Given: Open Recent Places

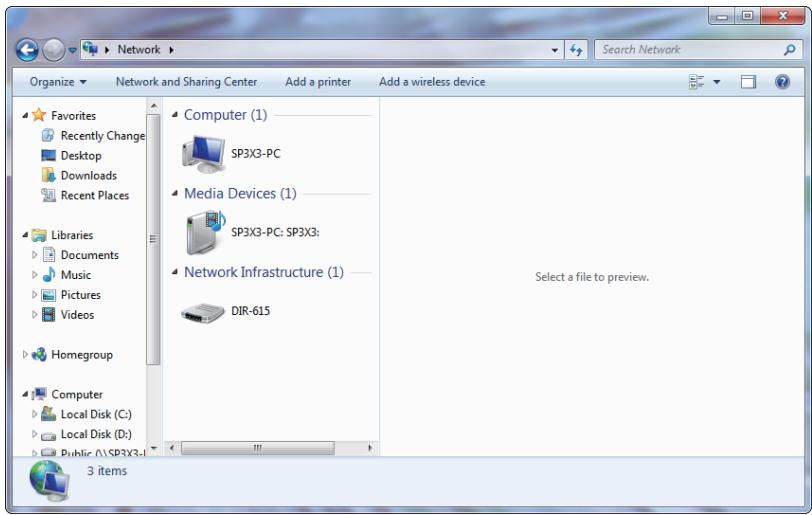Looking at the screenshot, I should [95, 195].
